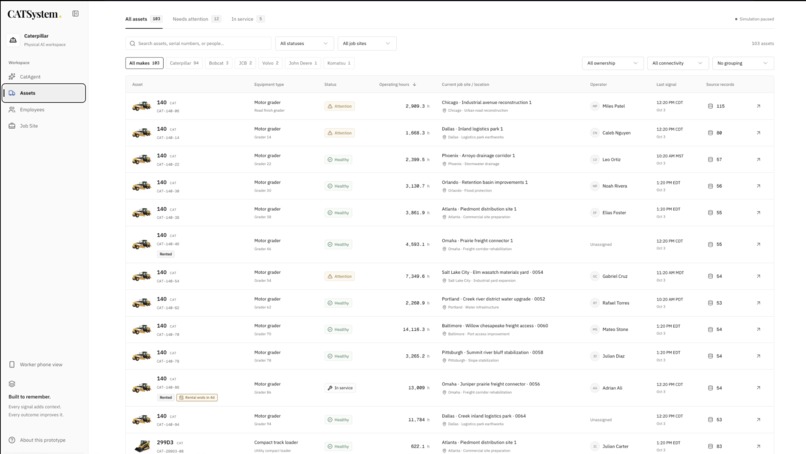The height and width of the screenshot is (454, 806).
Task: Expand the No grouping dropdown
Action: click(743, 63)
